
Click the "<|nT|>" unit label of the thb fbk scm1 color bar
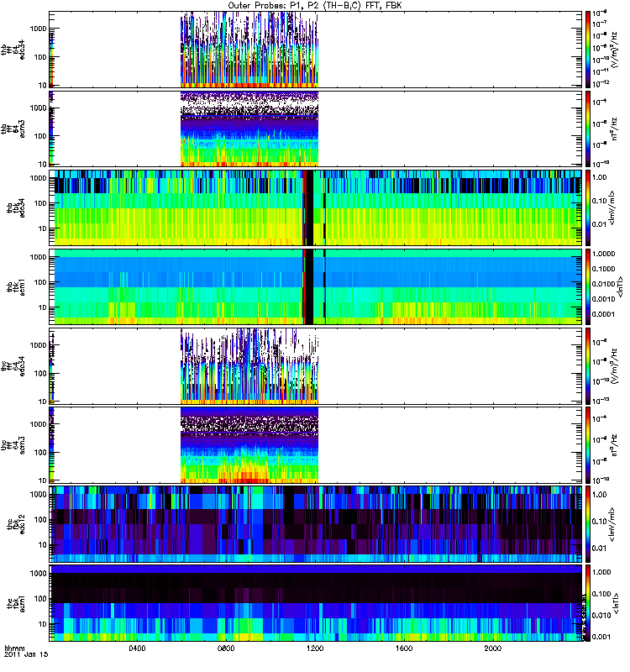[x=620, y=286]
